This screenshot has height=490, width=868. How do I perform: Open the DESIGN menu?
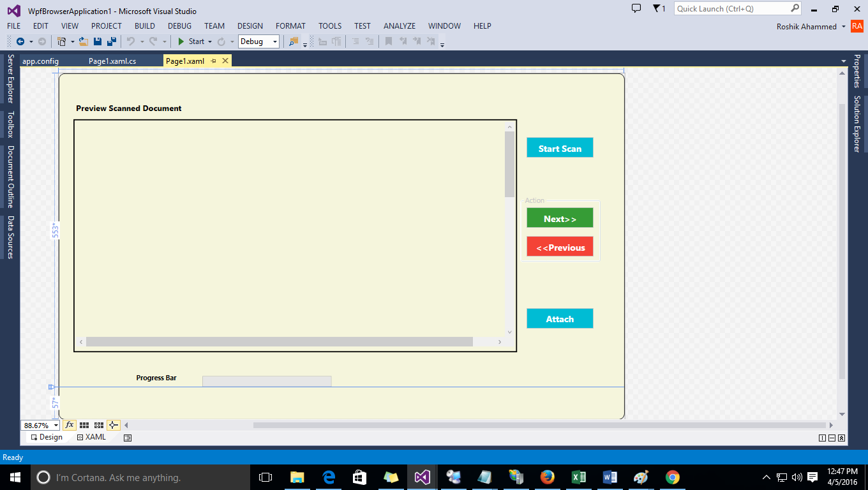click(250, 26)
